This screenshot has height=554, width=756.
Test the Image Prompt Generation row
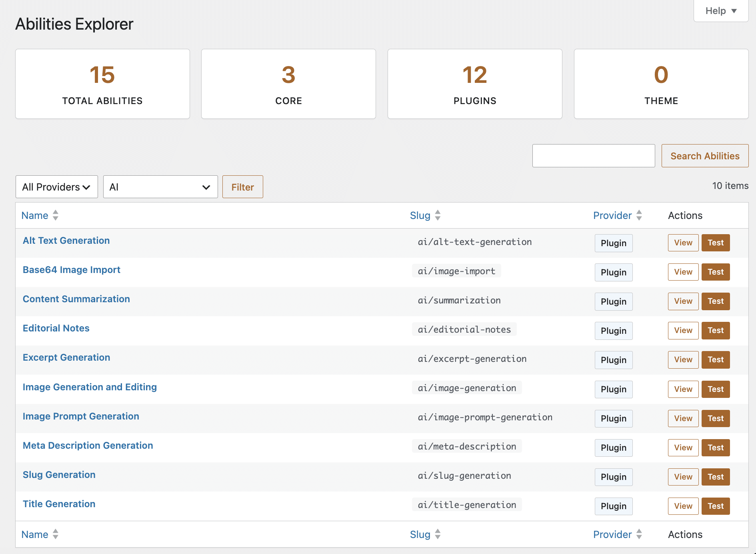(716, 418)
